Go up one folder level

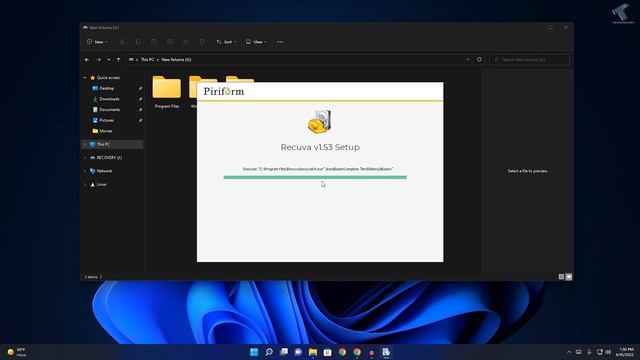click(x=118, y=60)
